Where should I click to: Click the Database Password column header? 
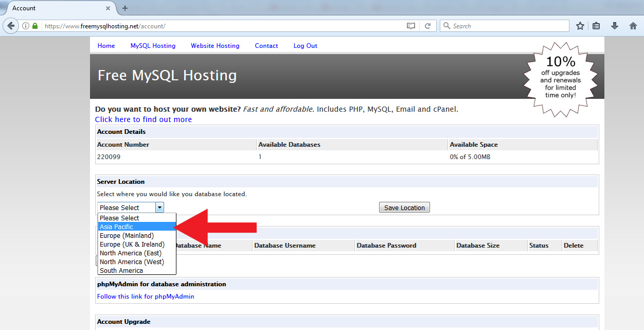click(x=386, y=246)
